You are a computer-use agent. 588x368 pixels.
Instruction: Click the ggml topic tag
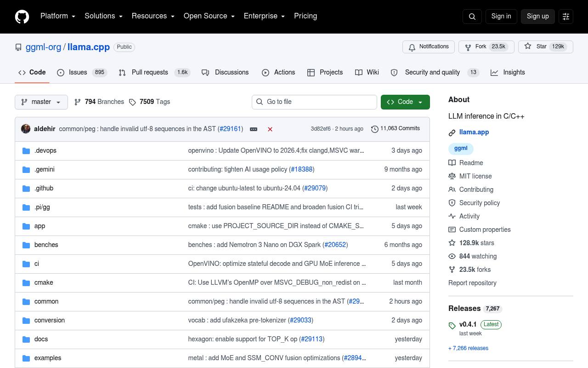[461, 149]
